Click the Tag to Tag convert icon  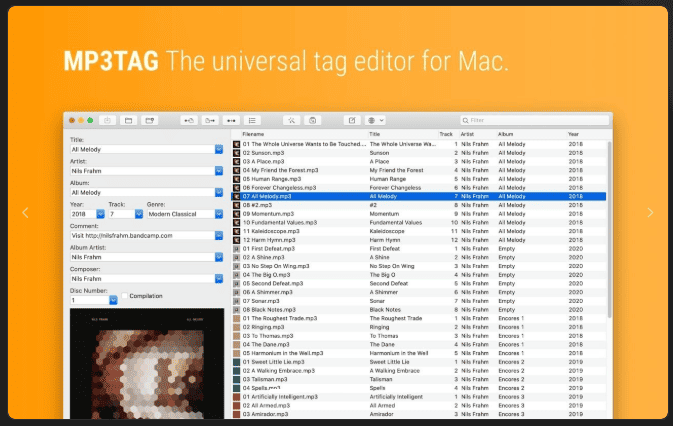[231, 121]
